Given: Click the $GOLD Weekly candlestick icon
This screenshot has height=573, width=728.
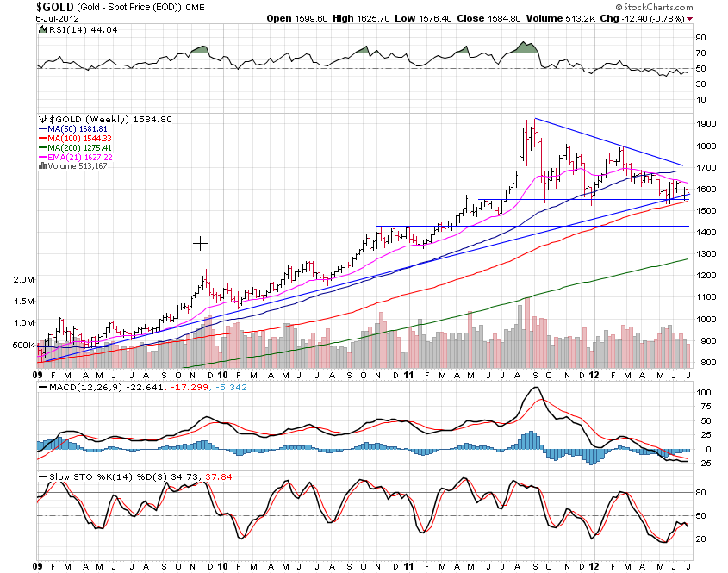Looking at the screenshot, I should [x=43, y=119].
